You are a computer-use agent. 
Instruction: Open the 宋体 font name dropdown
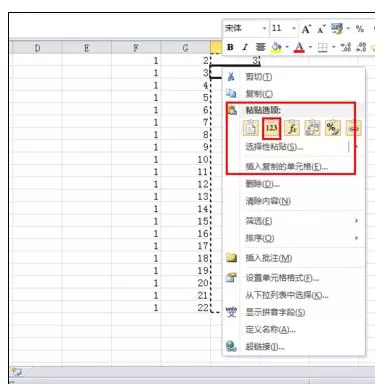pyautogui.click(x=264, y=29)
